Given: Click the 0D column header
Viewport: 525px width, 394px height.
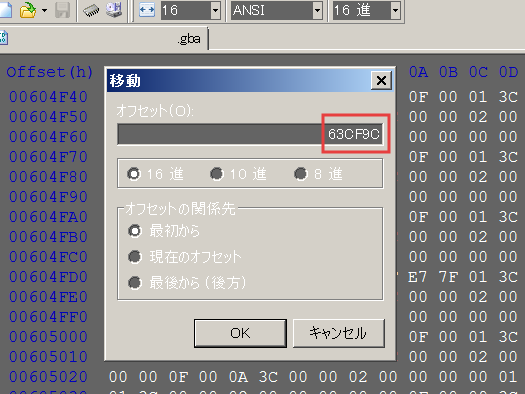Looking at the screenshot, I should pos(508,72).
